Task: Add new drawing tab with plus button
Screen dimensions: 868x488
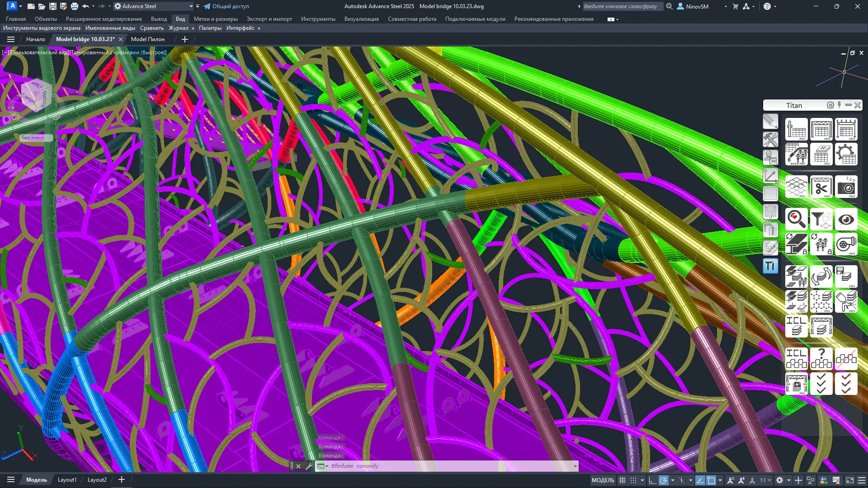Action: tap(184, 39)
